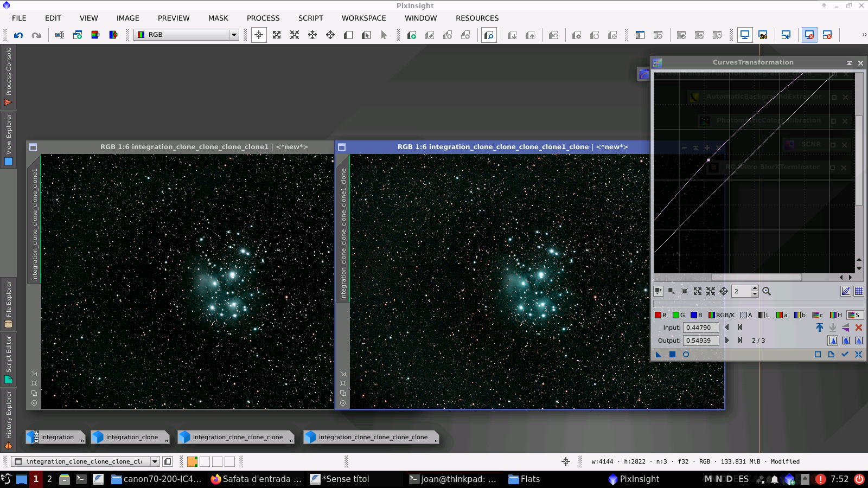Open the PROCESS menu
The image size is (868, 488).
[263, 18]
